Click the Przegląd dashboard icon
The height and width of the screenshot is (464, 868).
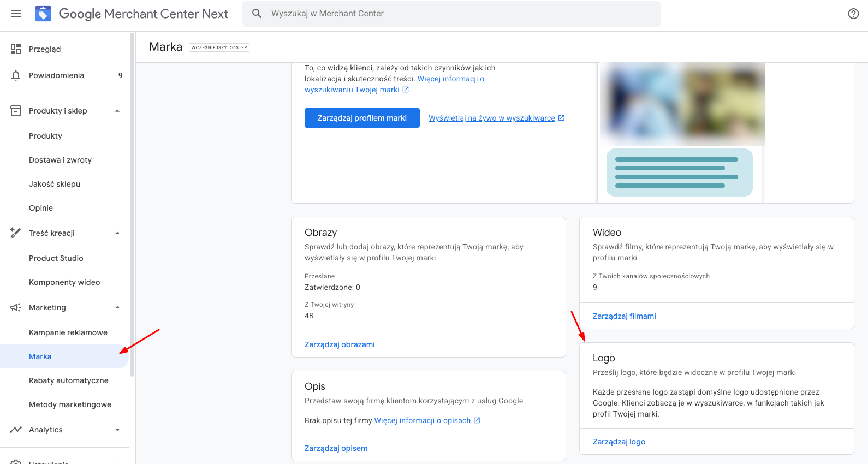click(x=16, y=49)
